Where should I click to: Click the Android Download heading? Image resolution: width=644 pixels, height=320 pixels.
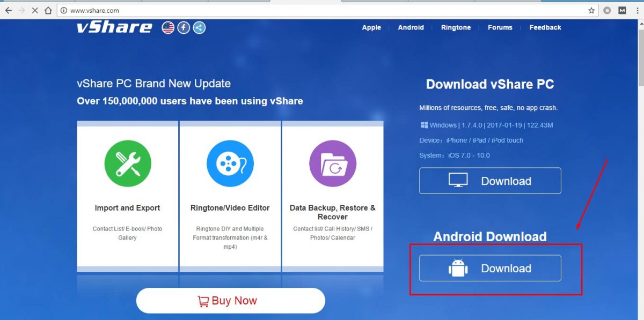coord(490,237)
